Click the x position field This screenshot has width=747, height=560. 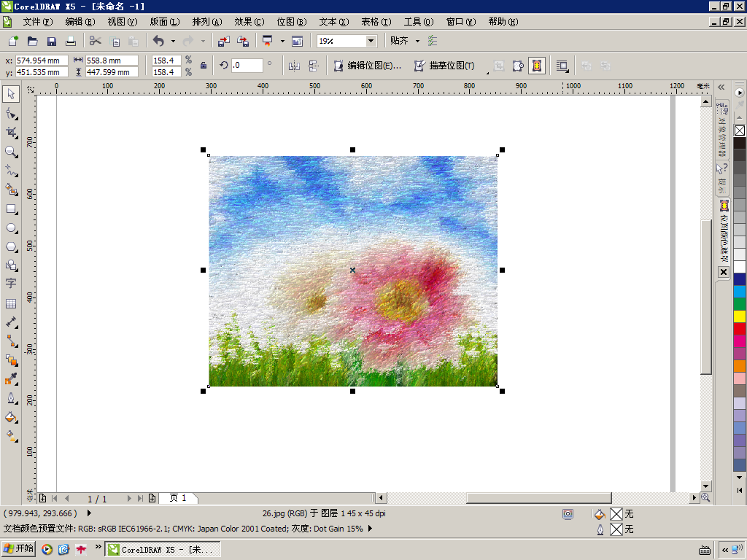[42, 61]
